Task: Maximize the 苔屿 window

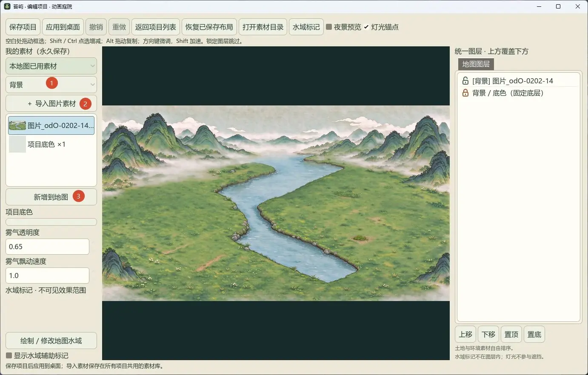Action: [x=558, y=6]
